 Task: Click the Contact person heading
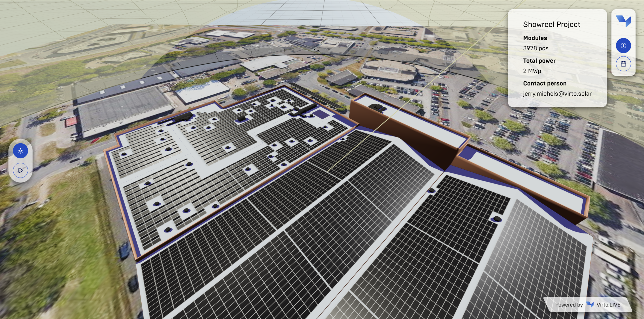click(545, 84)
